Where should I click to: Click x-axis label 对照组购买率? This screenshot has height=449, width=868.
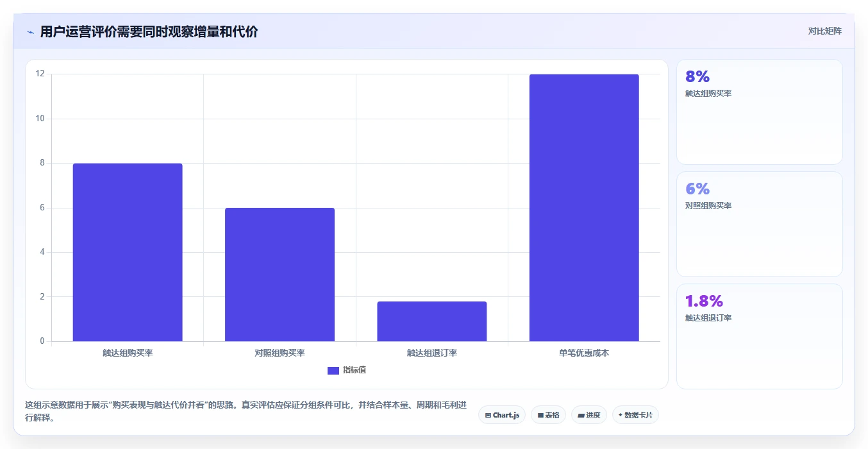[x=280, y=353]
